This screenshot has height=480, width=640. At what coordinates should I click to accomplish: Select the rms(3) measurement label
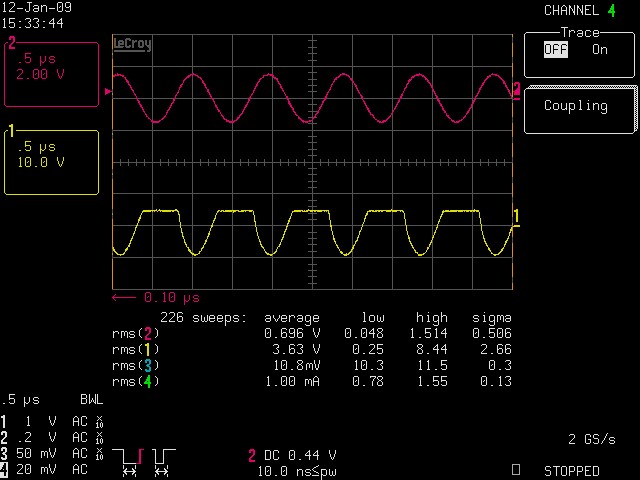tap(136, 365)
